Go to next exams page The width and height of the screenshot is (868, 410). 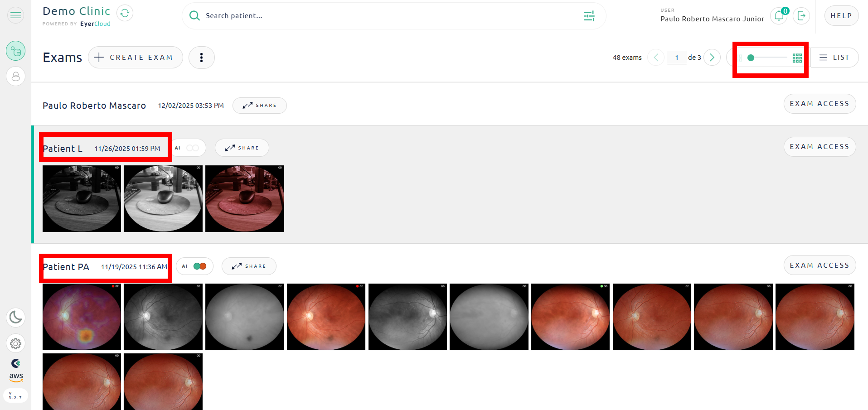[x=712, y=58]
